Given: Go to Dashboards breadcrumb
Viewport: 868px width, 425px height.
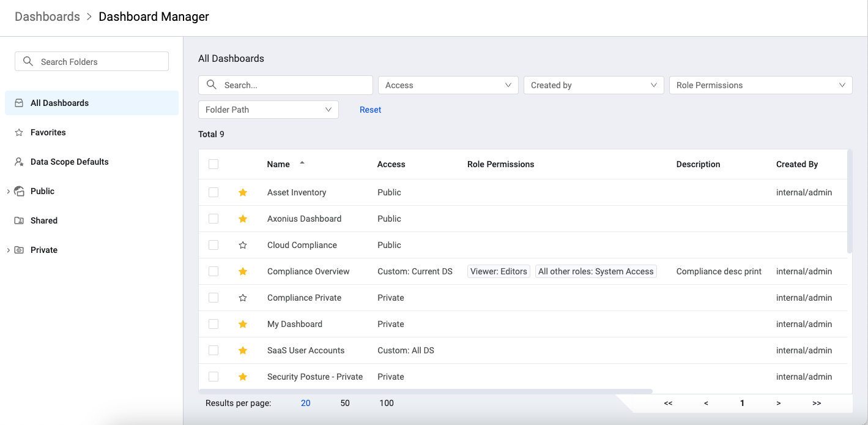Looking at the screenshot, I should point(47,17).
